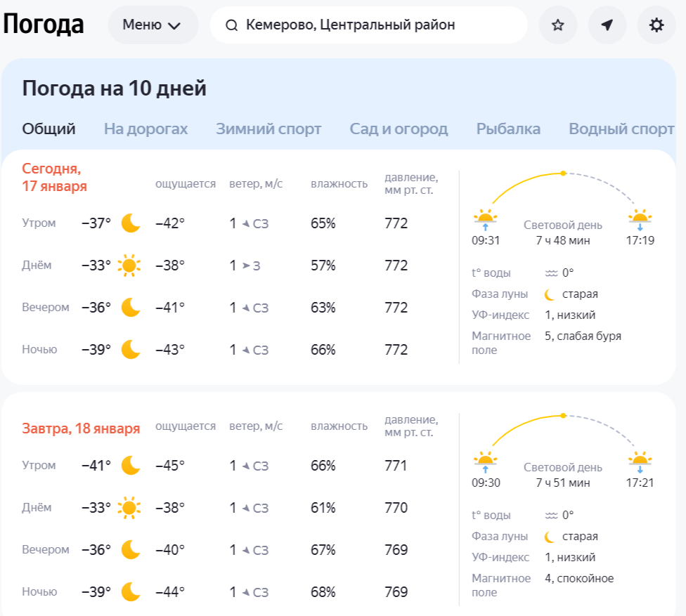Viewport: 686px width, 616px height.
Task: Select the На дорогах view
Action: [x=145, y=129]
